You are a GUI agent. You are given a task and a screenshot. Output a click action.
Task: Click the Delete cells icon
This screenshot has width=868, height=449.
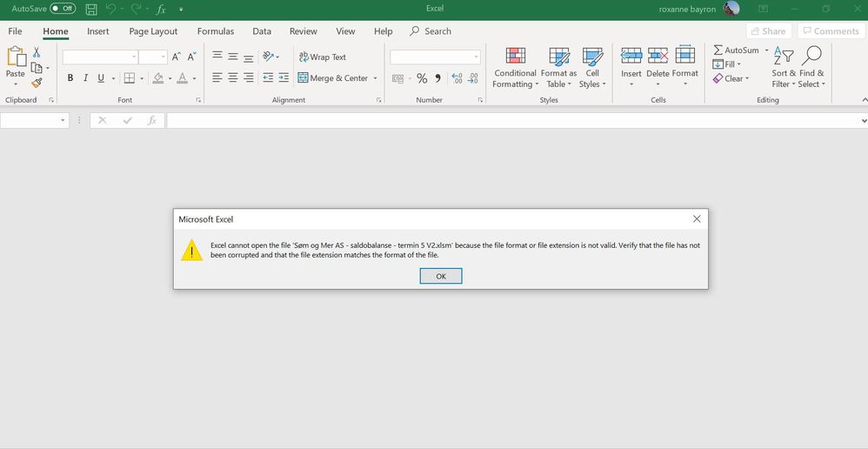pyautogui.click(x=658, y=56)
